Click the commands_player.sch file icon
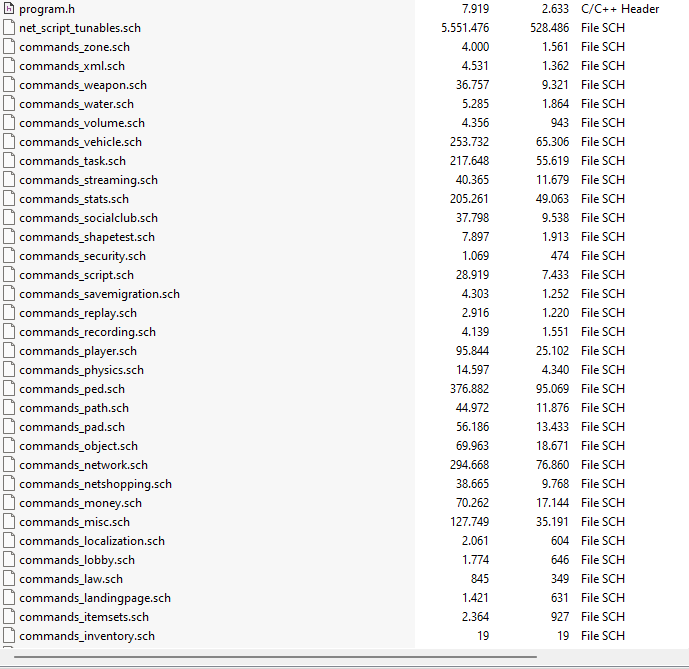 [x=9, y=351]
